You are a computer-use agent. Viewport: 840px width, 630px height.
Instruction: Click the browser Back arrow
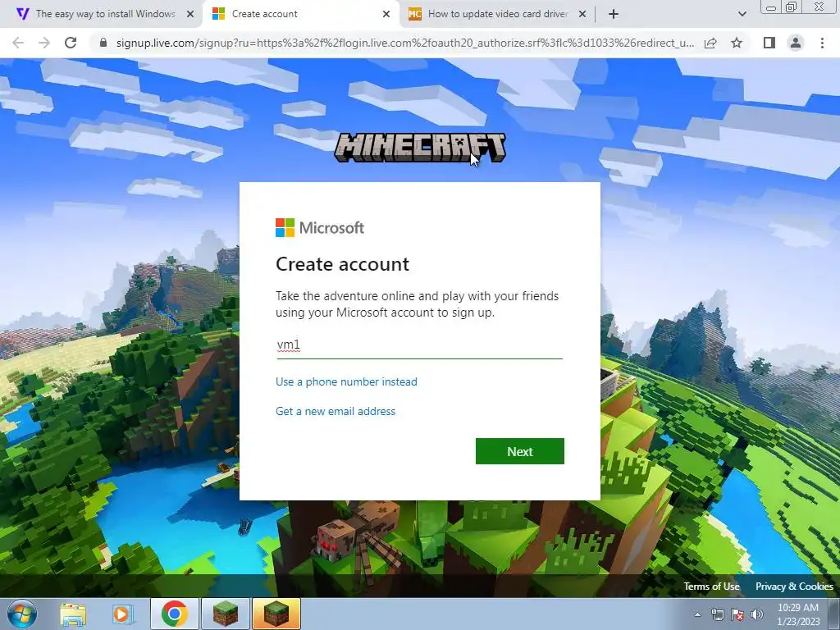click(18, 43)
